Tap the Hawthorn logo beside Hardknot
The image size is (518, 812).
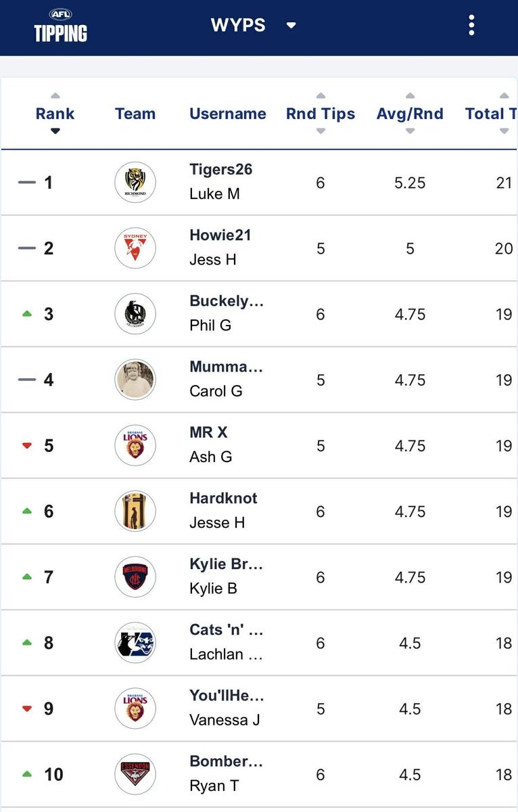[135, 511]
